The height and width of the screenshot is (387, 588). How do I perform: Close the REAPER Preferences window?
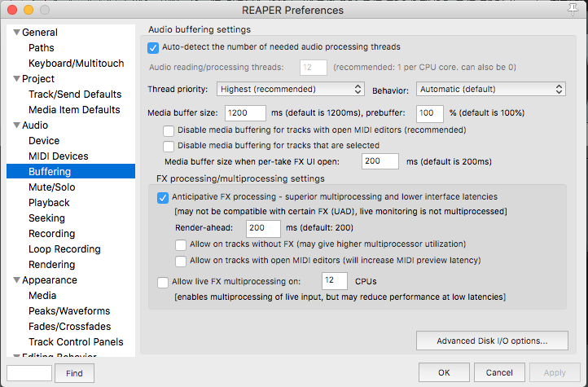point(12,10)
